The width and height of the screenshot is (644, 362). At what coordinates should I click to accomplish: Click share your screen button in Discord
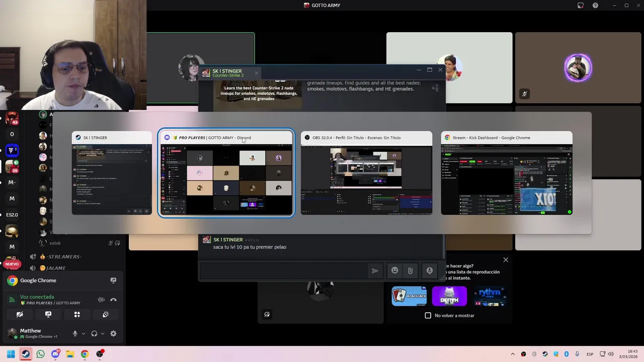(x=48, y=314)
